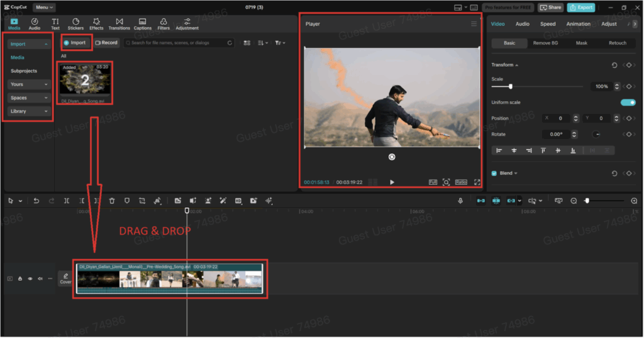Select the Remove BG sub-tab

545,43
